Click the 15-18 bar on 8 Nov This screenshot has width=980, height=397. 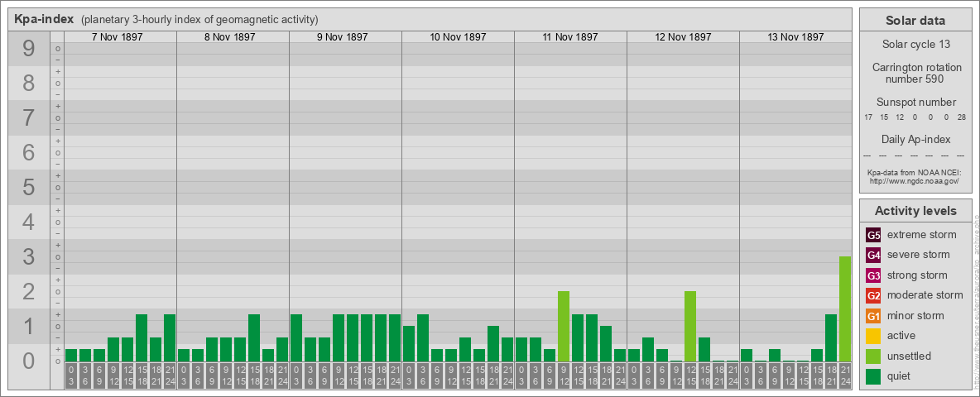[254, 337]
